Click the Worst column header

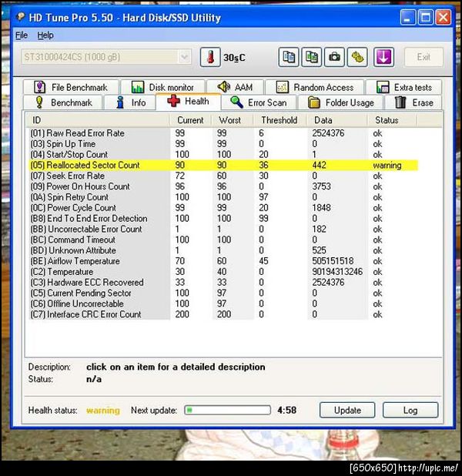point(233,120)
